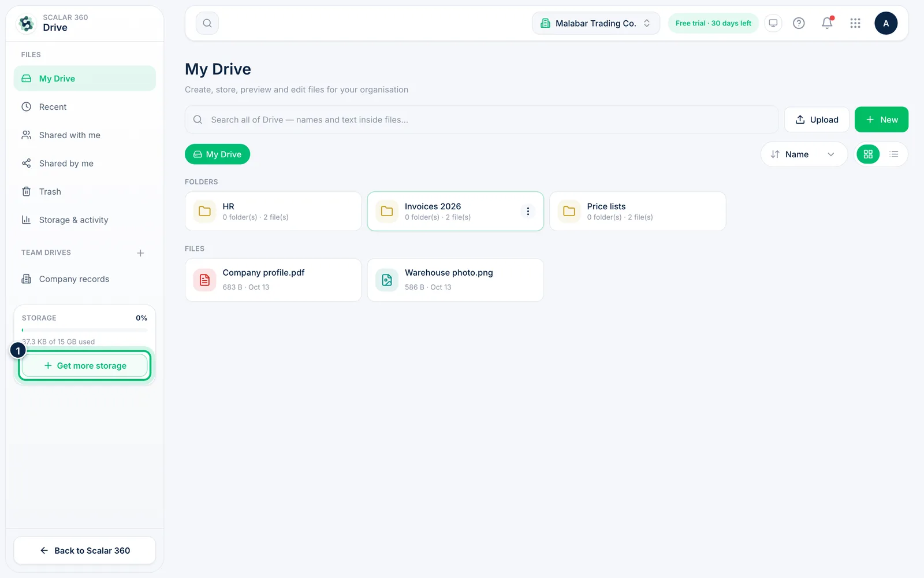Viewport: 924px width, 578px height.
Task: Open the user avatar A menu
Action: coord(886,23)
